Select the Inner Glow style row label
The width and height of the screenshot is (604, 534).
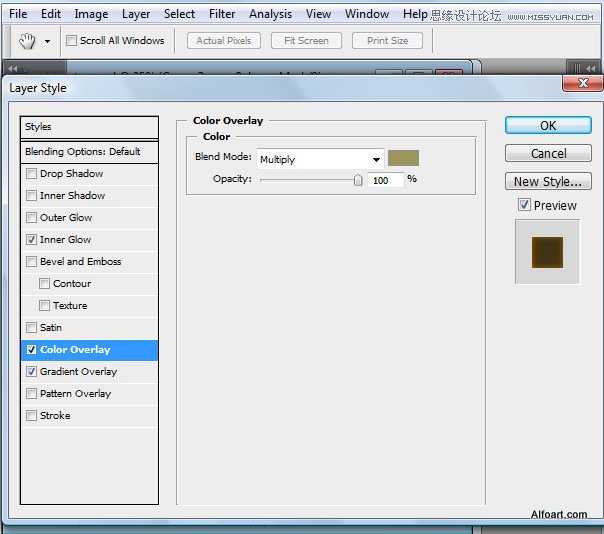pyautogui.click(x=65, y=240)
